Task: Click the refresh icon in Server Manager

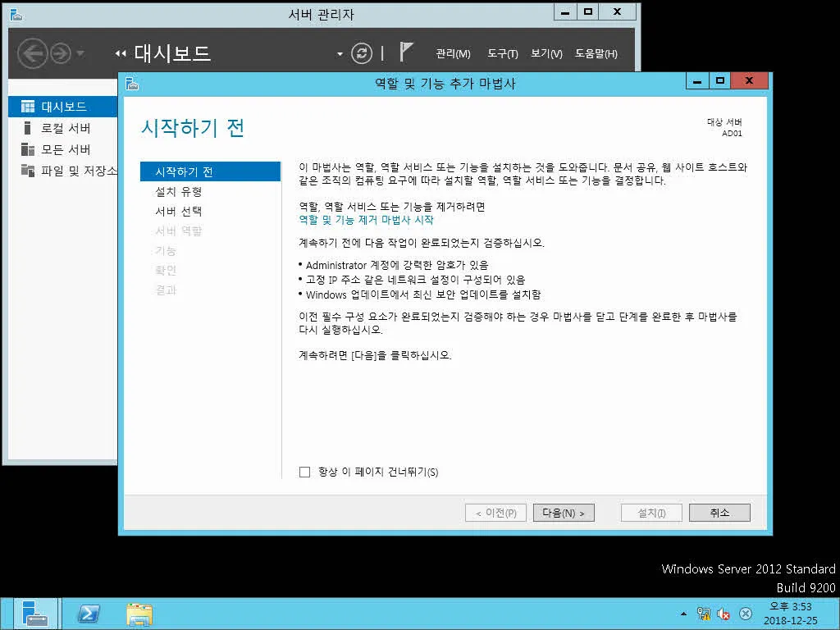Action: pyautogui.click(x=361, y=52)
